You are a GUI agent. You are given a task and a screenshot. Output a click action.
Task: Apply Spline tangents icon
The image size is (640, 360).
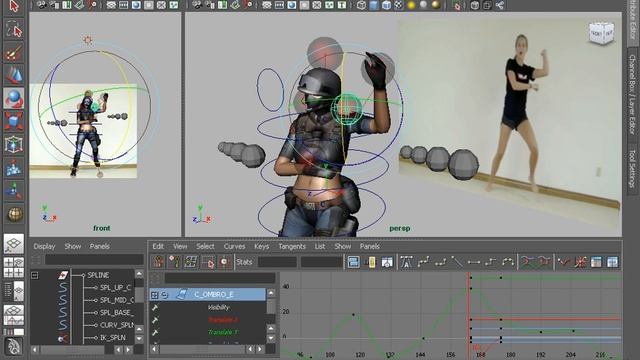(423, 262)
